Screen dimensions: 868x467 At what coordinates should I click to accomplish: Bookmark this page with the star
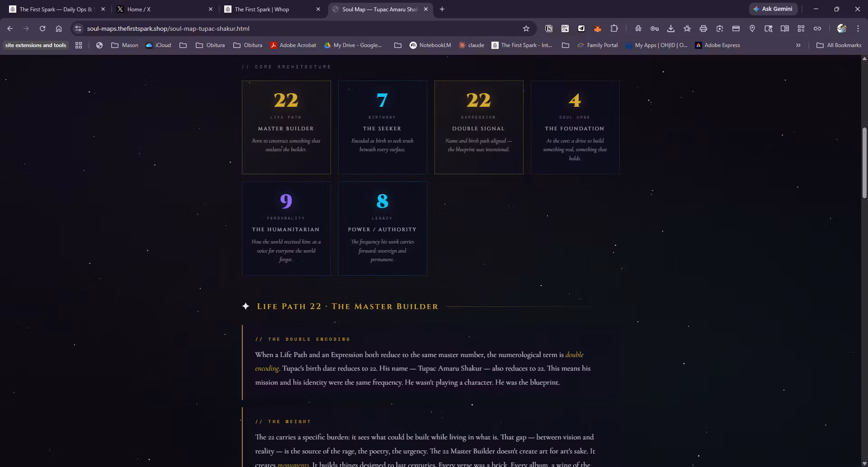pyautogui.click(x=526, y=29)
